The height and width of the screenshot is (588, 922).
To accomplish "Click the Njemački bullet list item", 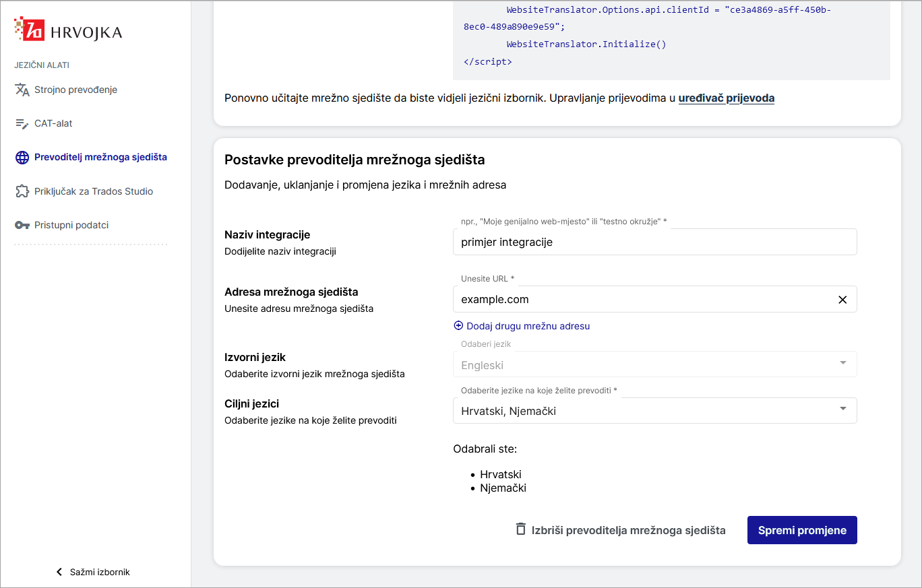I will (503, 488).
